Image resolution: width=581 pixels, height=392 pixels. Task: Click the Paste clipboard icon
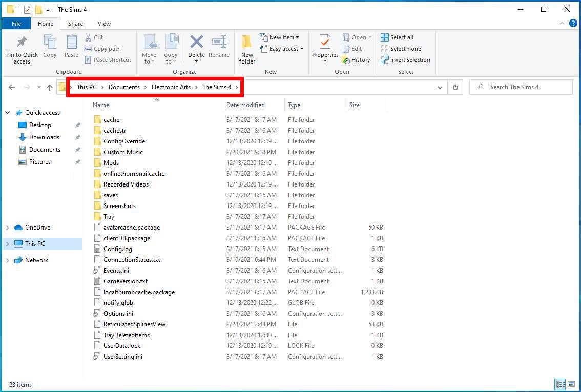(71, 42)
